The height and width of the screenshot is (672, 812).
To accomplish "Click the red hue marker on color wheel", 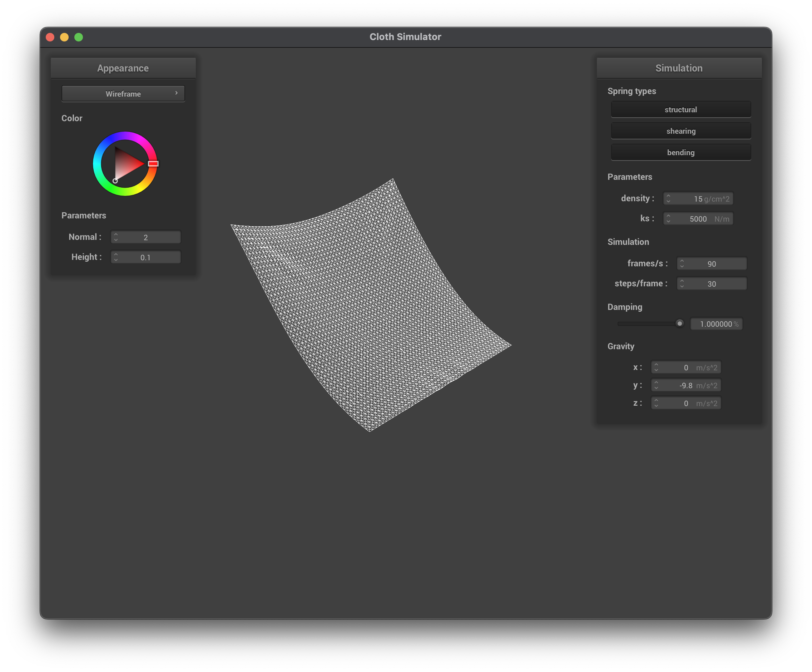I will click(x=153, y=164).
